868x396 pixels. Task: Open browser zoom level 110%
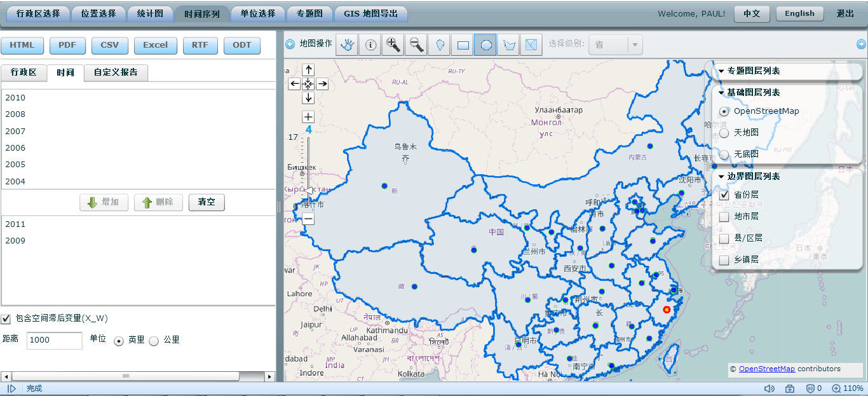(x=848, y=388)
